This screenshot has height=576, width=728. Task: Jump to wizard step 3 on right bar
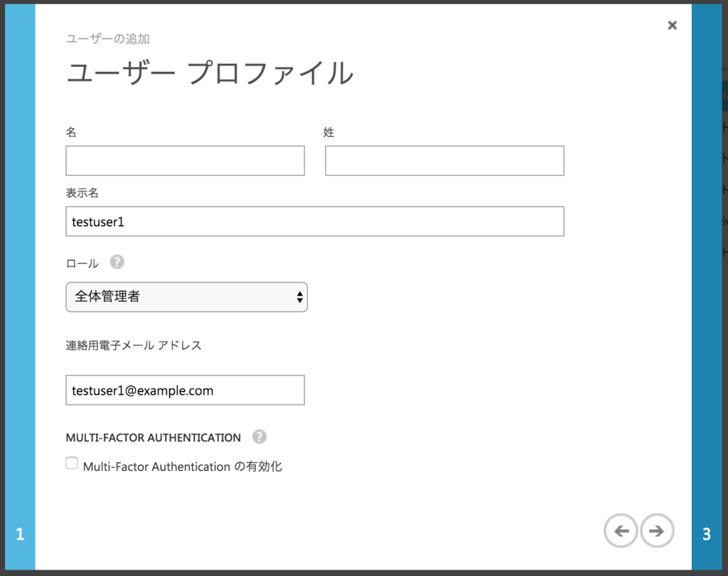pos(706,534)
